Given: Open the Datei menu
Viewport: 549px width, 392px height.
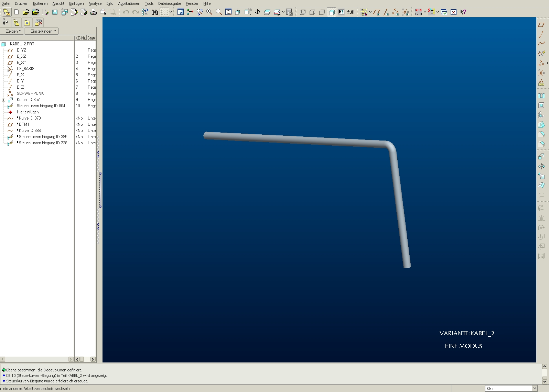Looking at the screenshot, I should point(6,3).
